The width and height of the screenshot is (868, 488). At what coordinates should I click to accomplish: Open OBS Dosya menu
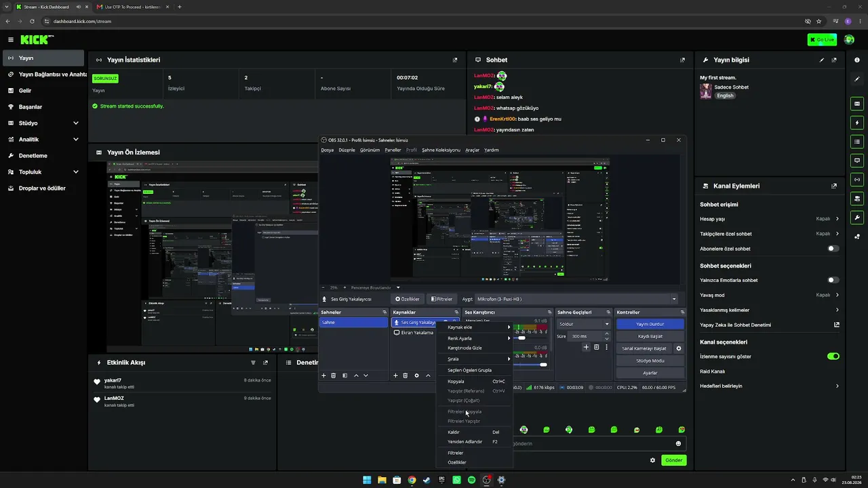pyautogui.click(x=328, y=150)
